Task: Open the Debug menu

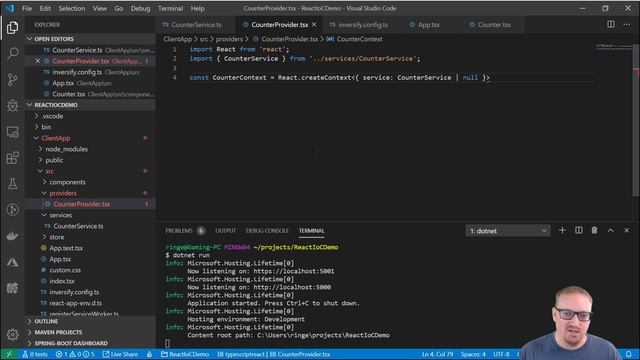Action: pyautogui.click(x=140, y=8)
